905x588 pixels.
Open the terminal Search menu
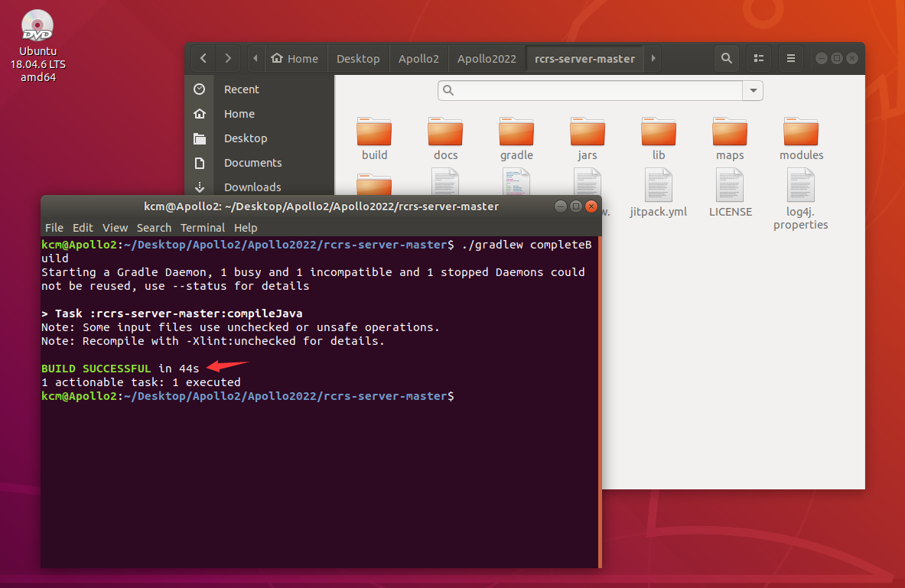click(154, 228)
